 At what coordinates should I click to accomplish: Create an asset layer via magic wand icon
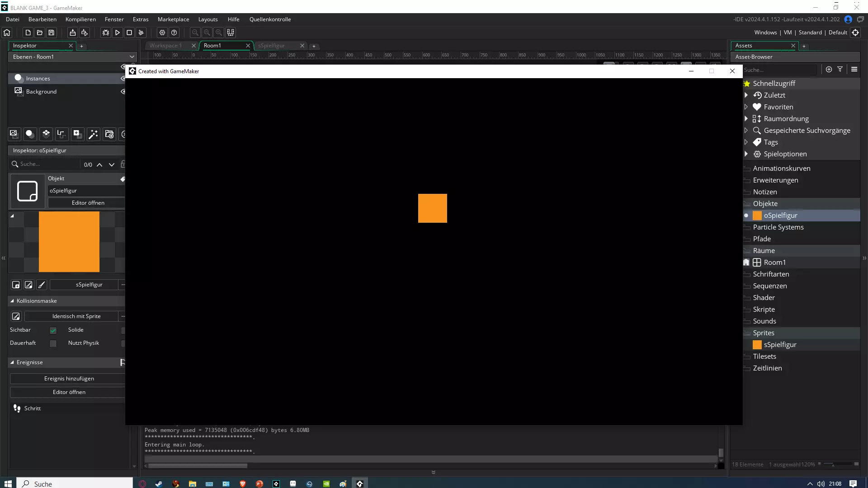tap(93, 134)
